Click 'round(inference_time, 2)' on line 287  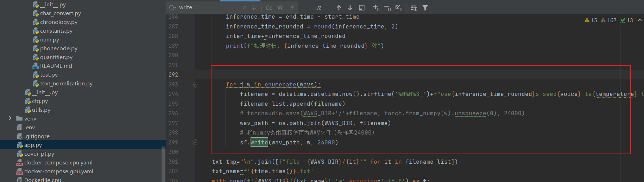(356, 27)
